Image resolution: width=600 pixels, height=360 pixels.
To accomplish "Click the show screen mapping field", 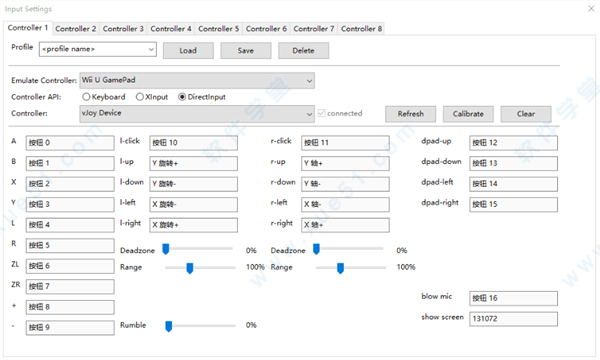I will (x=514, y=319).
